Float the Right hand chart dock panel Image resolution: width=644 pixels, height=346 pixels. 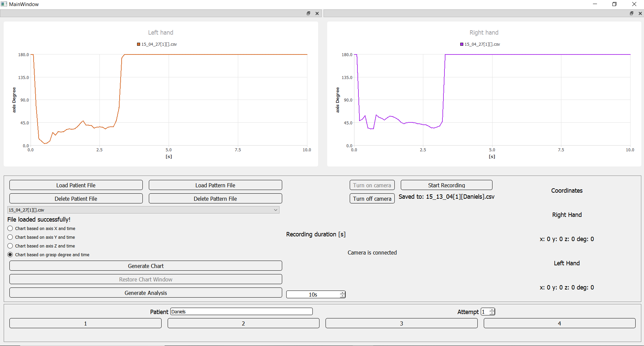pos(632,13)
